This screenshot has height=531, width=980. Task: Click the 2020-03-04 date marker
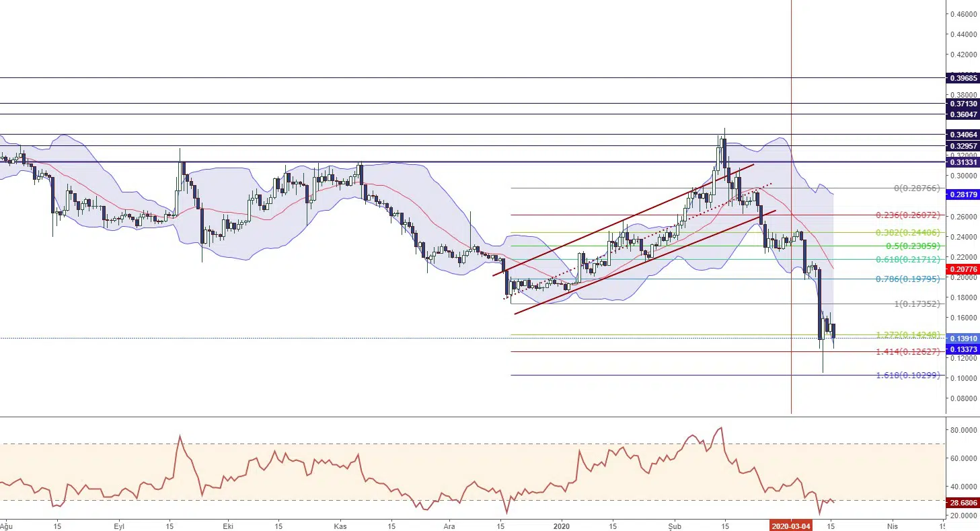pyautogui.click(x=791, y=526)
